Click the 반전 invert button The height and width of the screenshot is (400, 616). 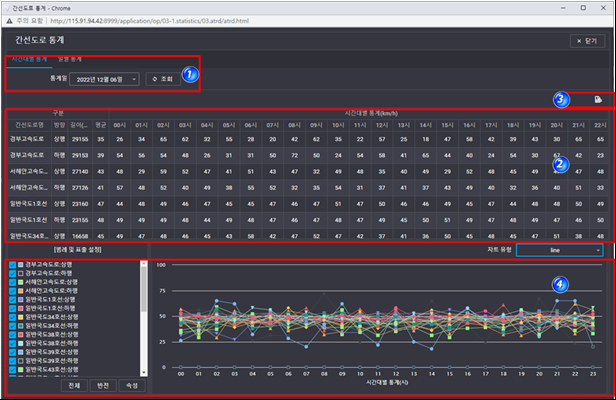102,385
